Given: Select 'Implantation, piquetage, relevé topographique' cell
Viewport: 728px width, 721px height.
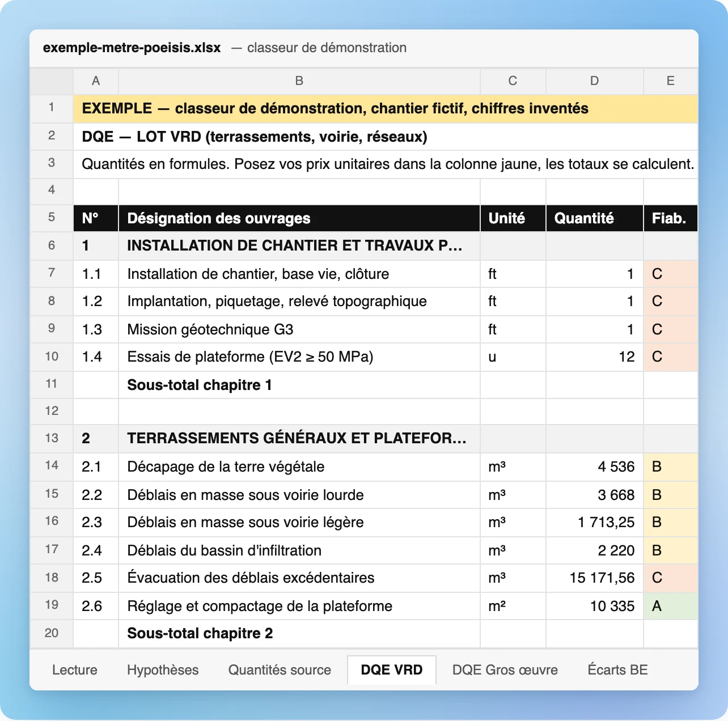Looking at the screenshot, I should pos(299,301).
